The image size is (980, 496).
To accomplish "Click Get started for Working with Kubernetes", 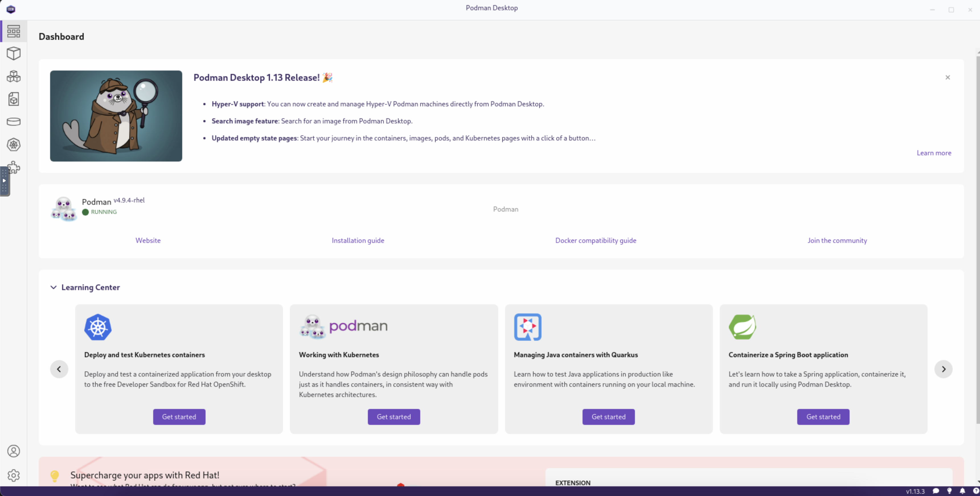I will click(x=394, y=417).
